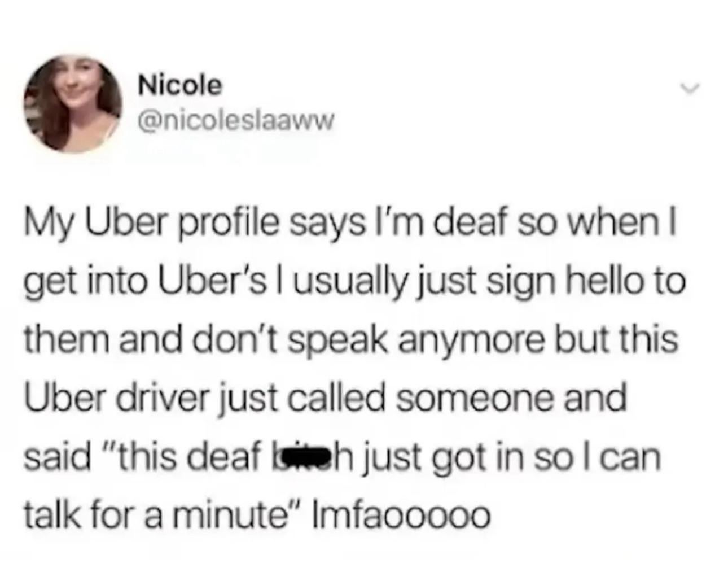Image resolution: width=728 pixels, height=585 pixels.
Task: Click the word 'lmfaooooo' at the end
Action: tap(394, 516)
